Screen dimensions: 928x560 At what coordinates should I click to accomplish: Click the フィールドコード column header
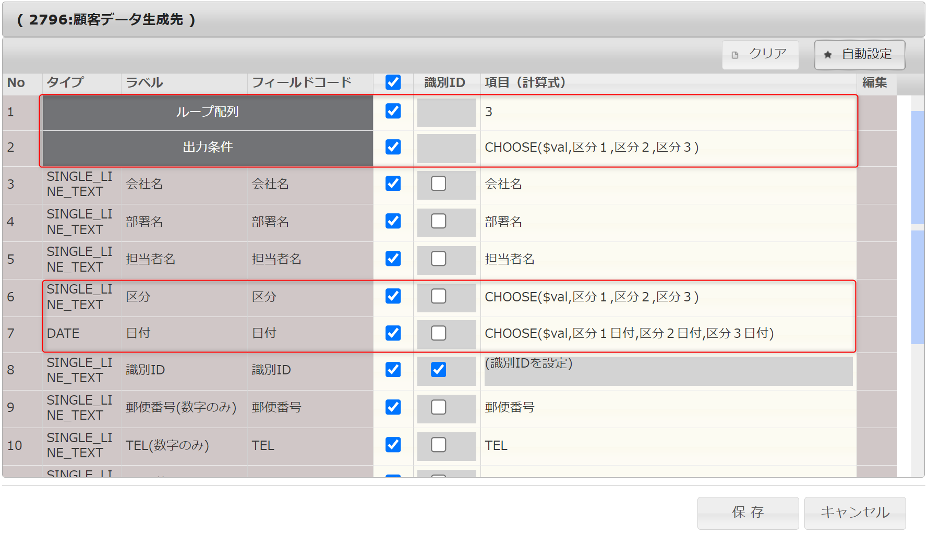coord(310,83)
